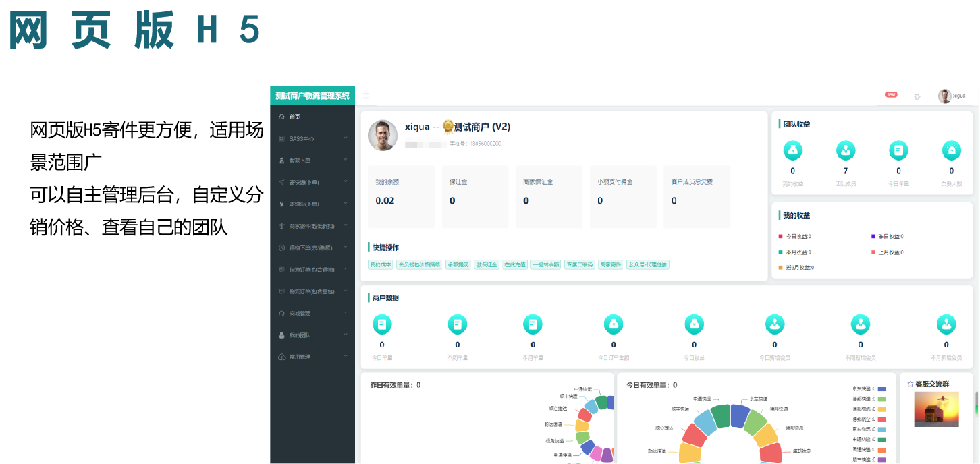Open the 物流订单(包含重包) sidebar menu
This screenshot has width=980, height=464.
pyautogui.click(x=312, y=291)
